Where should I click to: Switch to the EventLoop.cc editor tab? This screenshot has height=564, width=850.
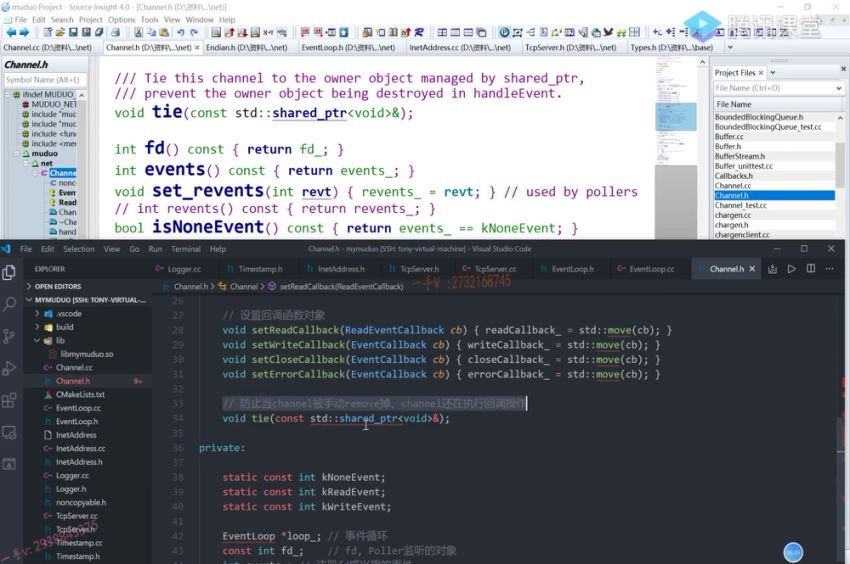[650, 269]
